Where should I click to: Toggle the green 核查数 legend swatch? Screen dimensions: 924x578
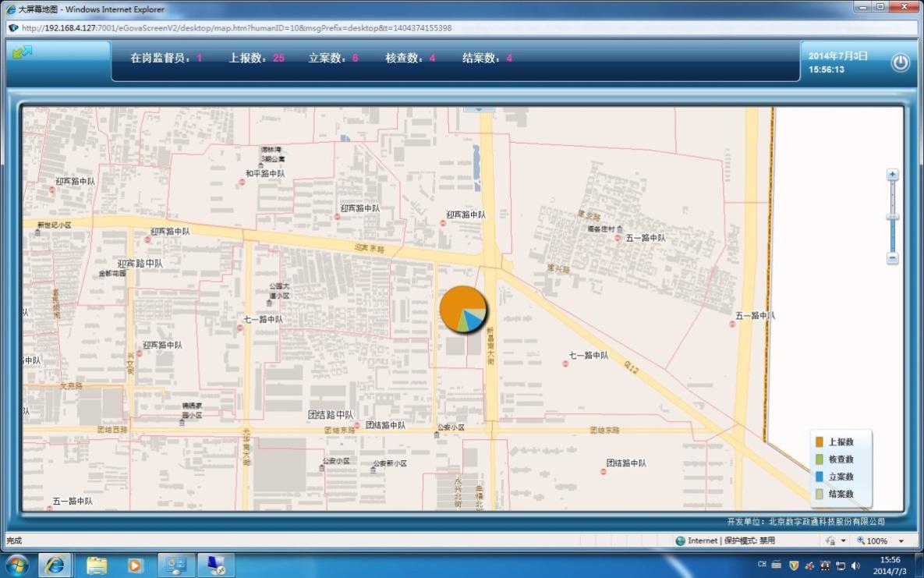click(x=820, y=459)
